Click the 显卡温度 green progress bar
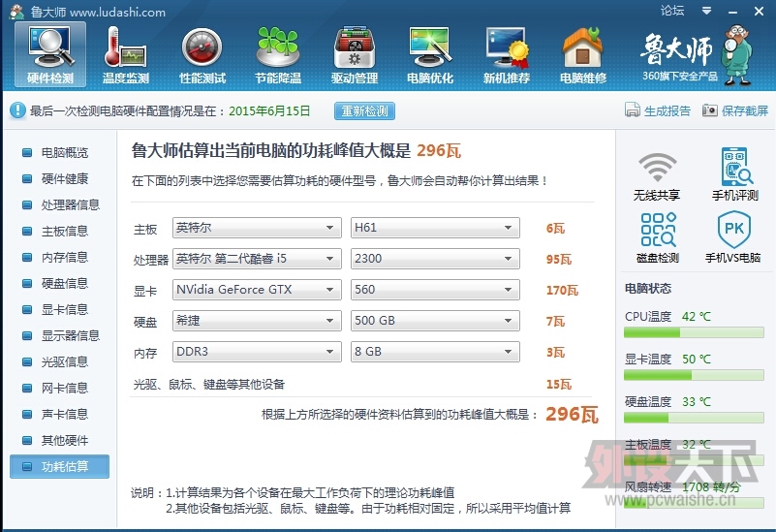776x532 pixels. pos(694,375)
